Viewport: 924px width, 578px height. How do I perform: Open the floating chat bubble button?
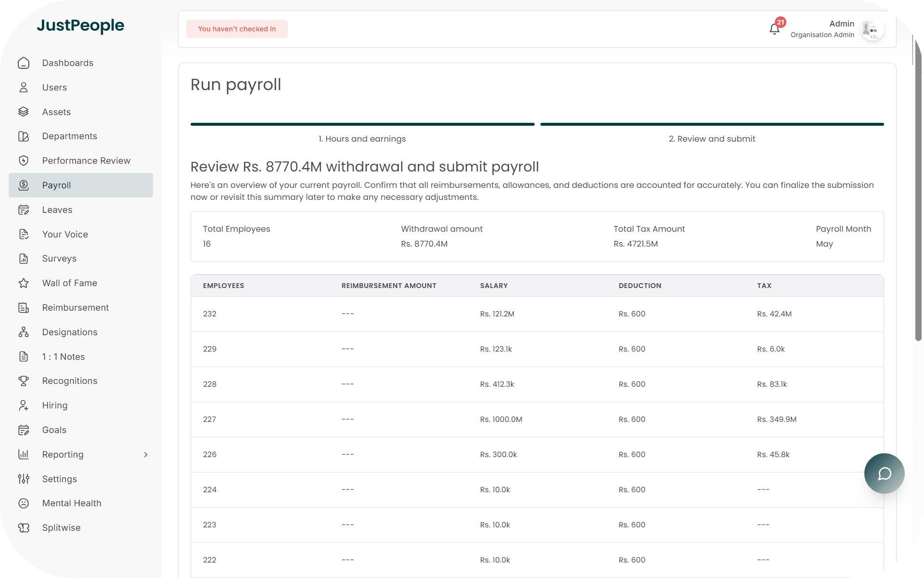[x=884, y=473]
